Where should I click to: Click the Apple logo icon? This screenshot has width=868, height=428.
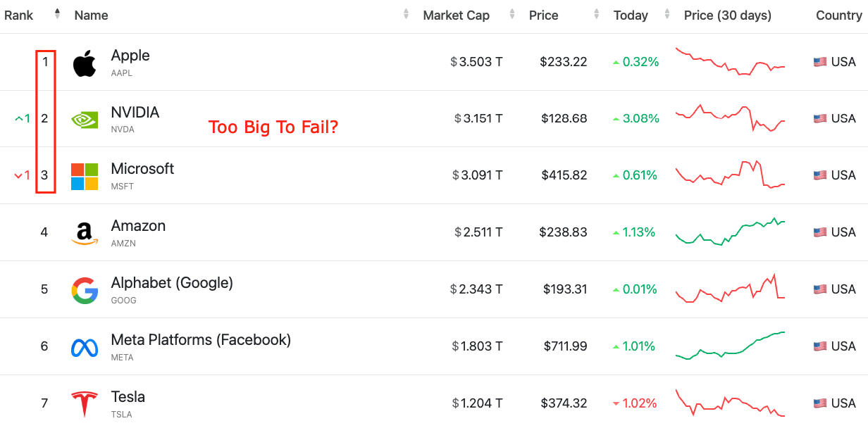(x=84, y=61)
